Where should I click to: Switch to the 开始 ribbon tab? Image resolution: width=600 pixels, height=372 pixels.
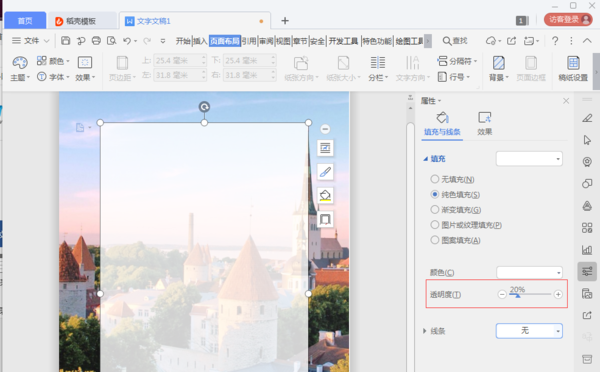click(183, 41)
